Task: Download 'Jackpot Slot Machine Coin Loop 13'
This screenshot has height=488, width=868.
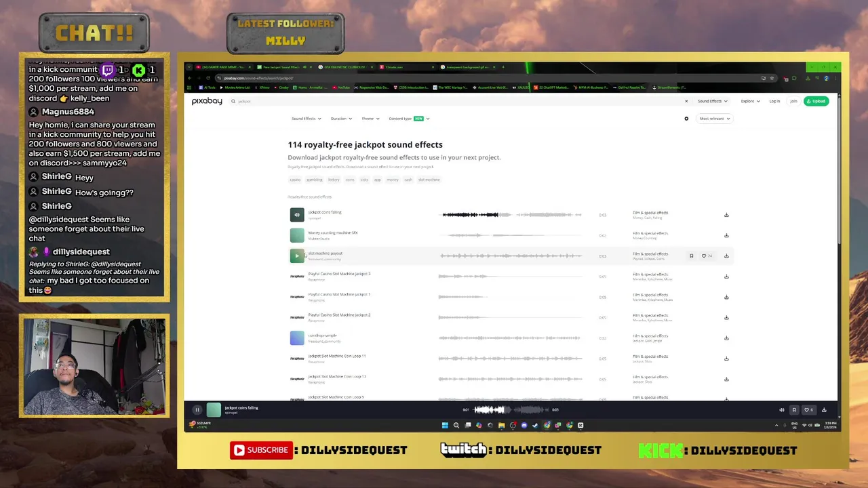Action: (x=726, y=379)
